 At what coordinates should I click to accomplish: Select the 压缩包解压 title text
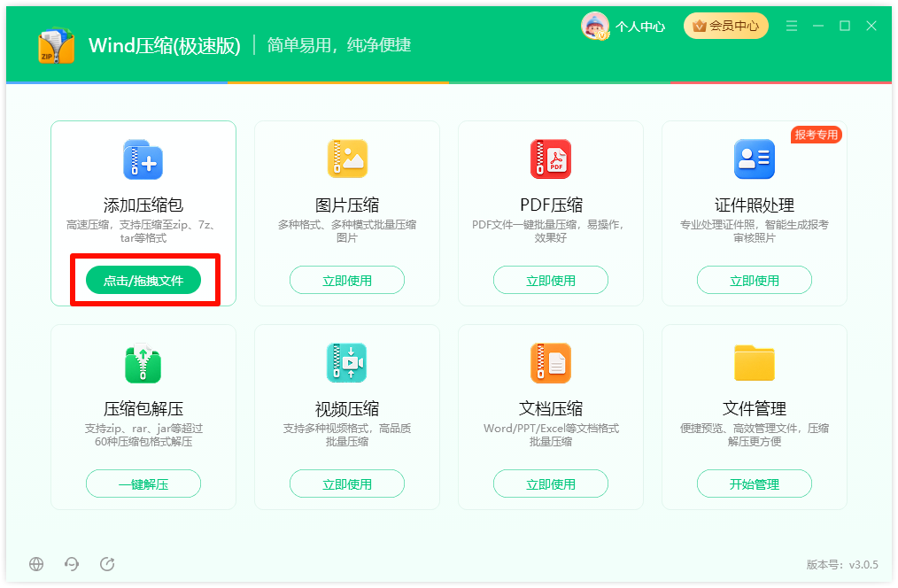(143, 409)
